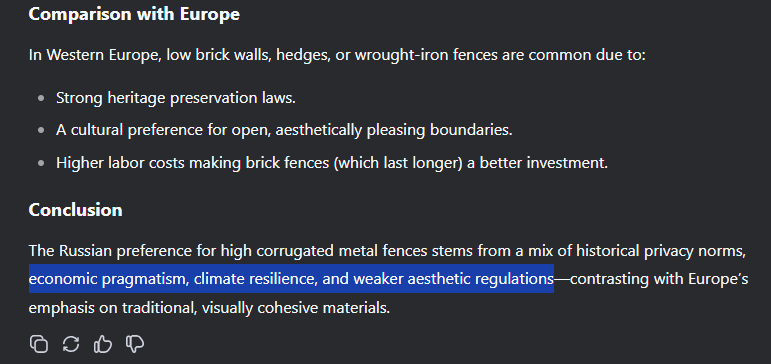Click the last line 'emphasis on traditional' text
The width and height of the screenshot is (771, 364).
(x=209, y=308)
